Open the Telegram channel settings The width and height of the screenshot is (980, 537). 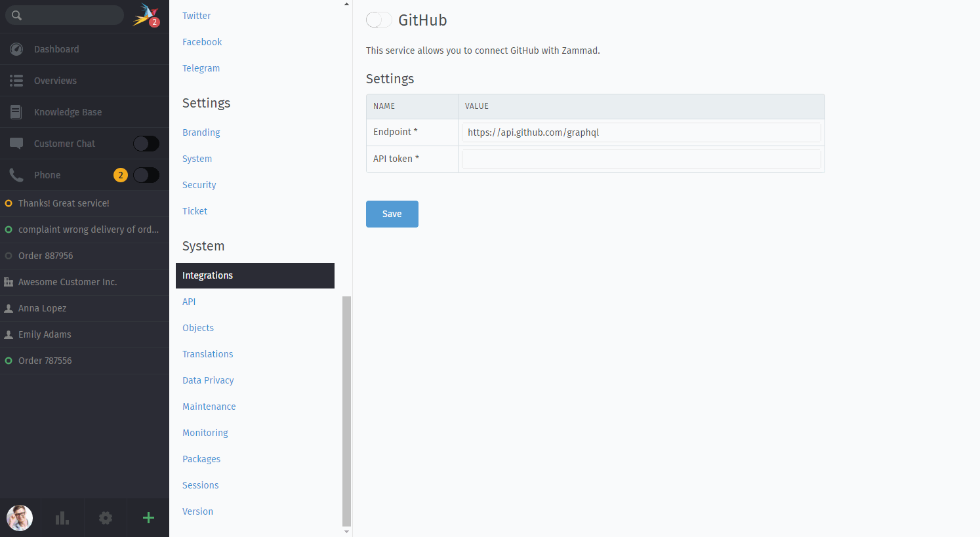pyautogui.click(x=201, y=68)
